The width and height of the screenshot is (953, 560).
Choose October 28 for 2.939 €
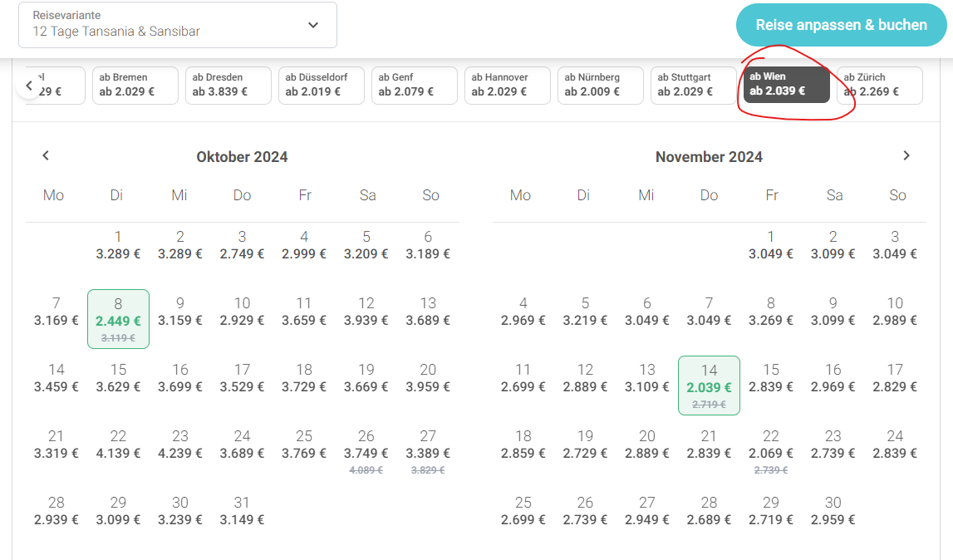pos(56,511)
